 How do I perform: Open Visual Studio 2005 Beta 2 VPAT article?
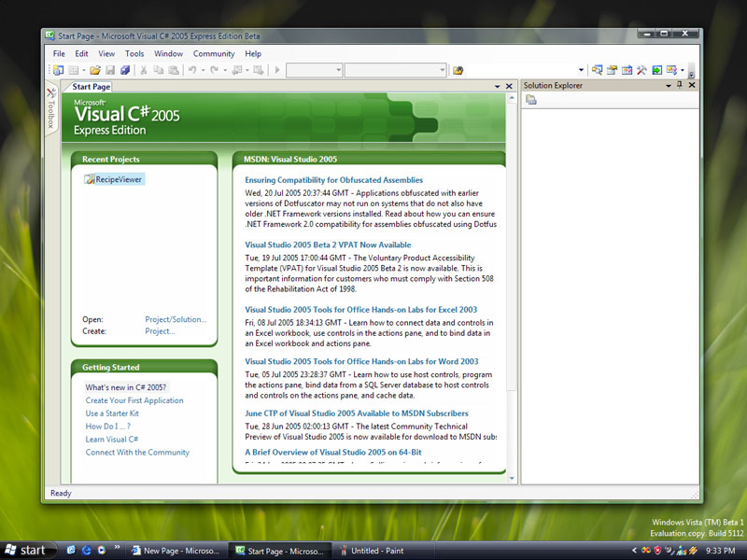(328, 245)
